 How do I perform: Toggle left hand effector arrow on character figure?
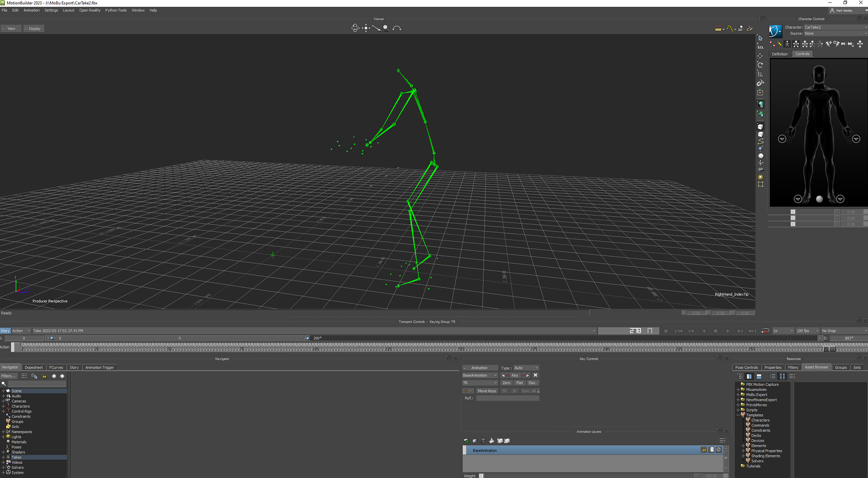click(x=856, y=139)
